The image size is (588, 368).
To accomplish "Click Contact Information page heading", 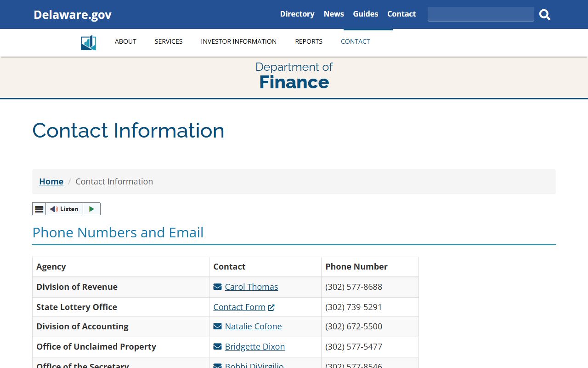I will point(128,131).
